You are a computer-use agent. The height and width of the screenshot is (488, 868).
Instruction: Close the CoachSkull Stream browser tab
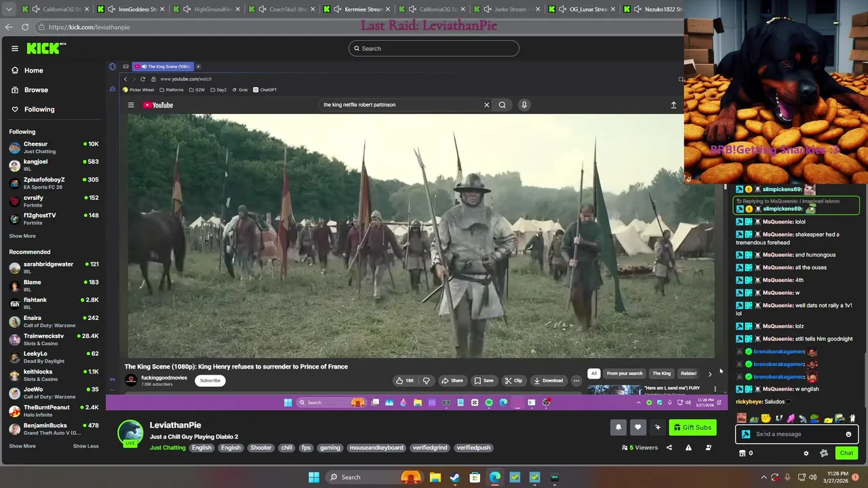(x=313, y=9)
